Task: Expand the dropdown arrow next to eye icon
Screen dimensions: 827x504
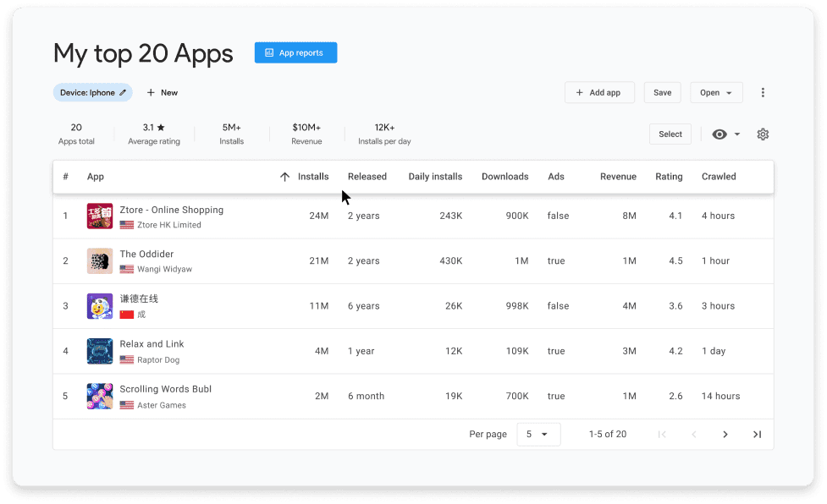Action: pyautogui.click(x=737, y=134)
